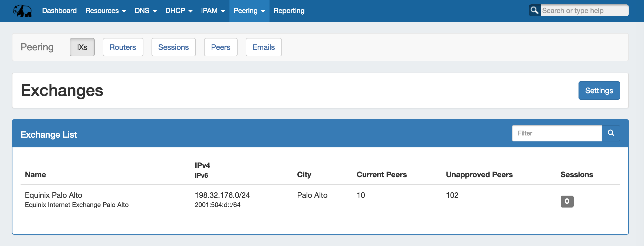
Task: Open the Reporting menu item
Action: click(289, 11)
